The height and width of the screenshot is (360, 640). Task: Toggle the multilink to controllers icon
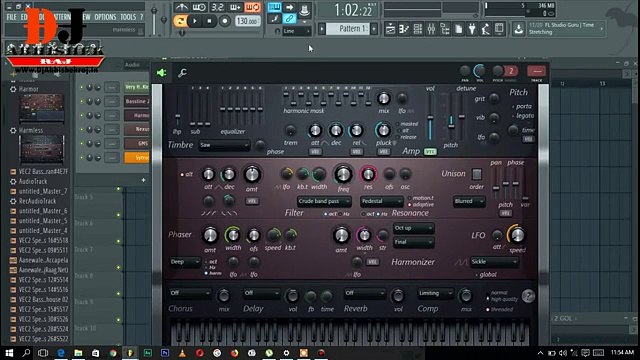click(289, 18)
